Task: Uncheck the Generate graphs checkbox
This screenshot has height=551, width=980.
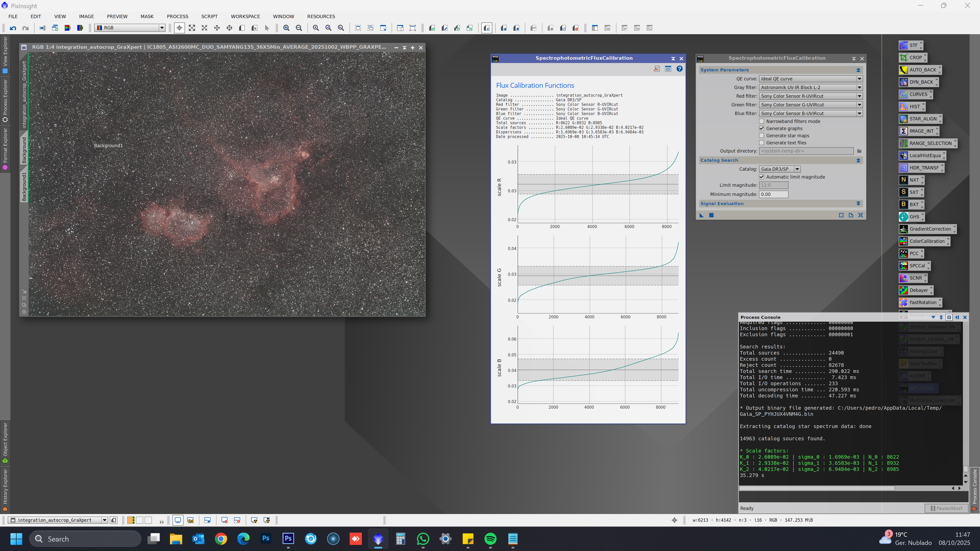Action: (762, 129)
